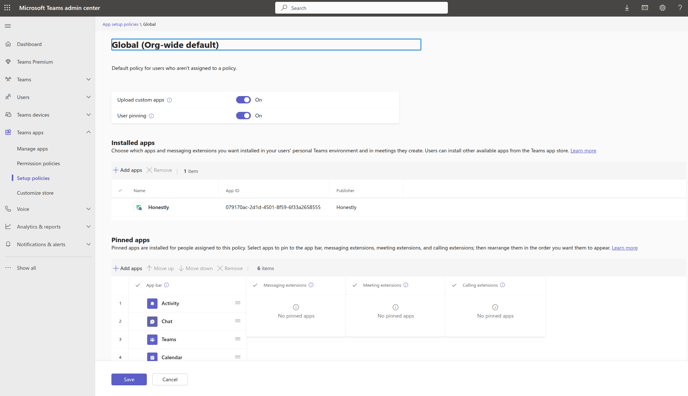Sort by App ID column header

click(x=233, y=190)
